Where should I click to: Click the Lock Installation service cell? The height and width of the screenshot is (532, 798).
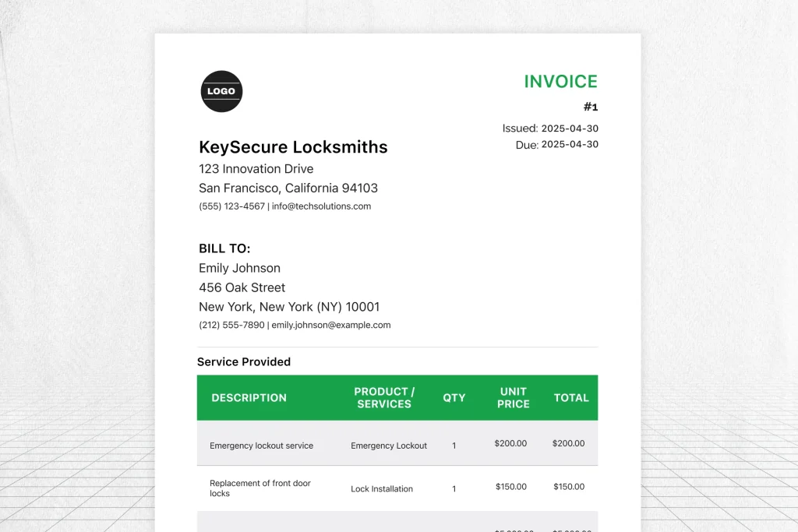coord(382,489)
